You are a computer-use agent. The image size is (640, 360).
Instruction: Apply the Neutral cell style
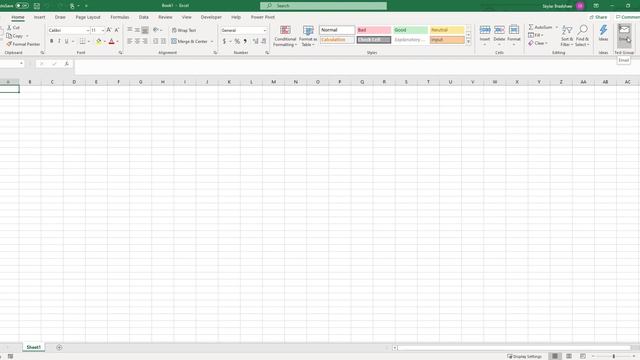tap(447, 30)
